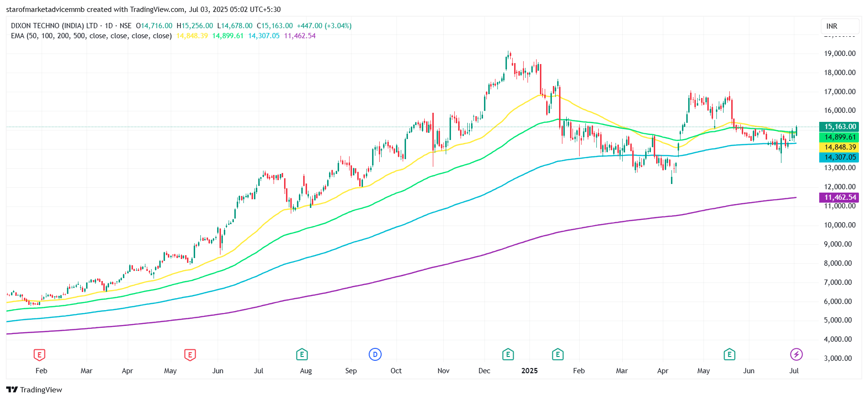Viewport: 868px width, 400px height.
Task: Click the purple lightning bolt marker above Jul
Action: 796,355
